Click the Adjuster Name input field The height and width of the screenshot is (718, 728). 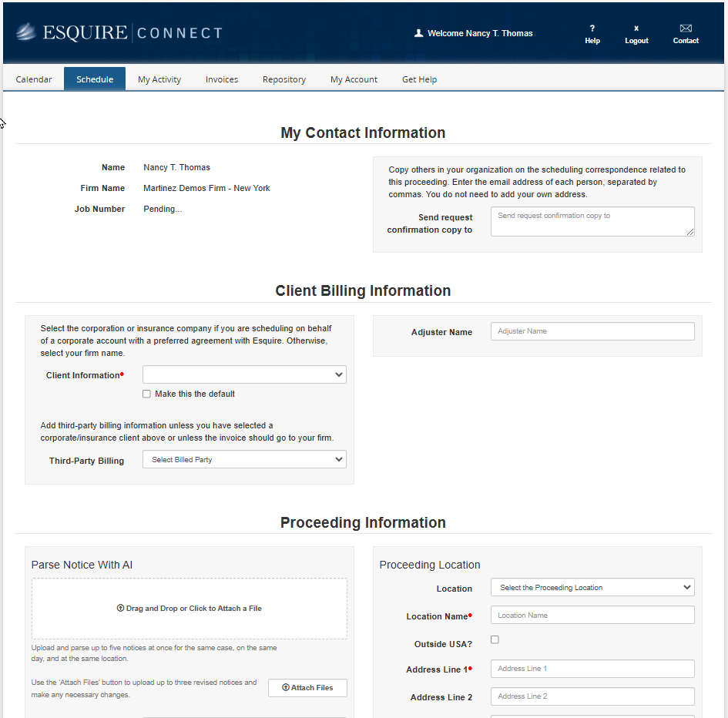[592, 331]
